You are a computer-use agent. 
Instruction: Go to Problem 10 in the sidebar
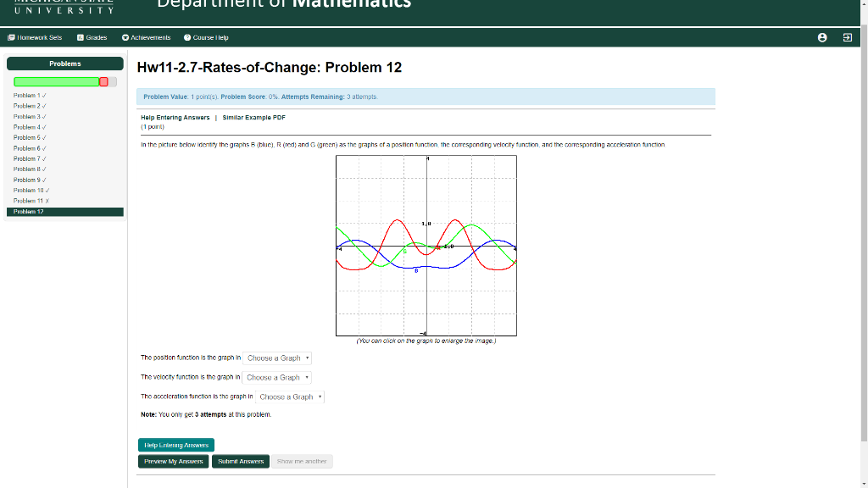click(31, 191)
